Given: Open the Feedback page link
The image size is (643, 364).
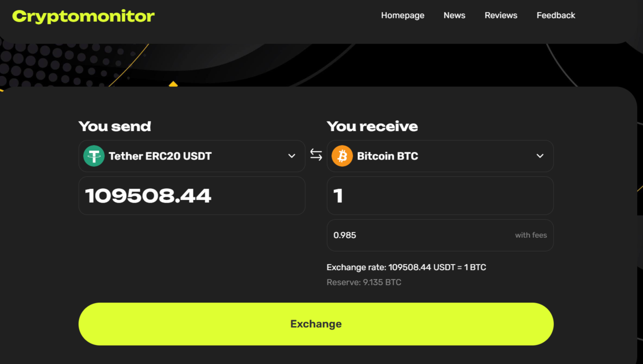Looking at the screenshot, I should [x=556, y=15].
